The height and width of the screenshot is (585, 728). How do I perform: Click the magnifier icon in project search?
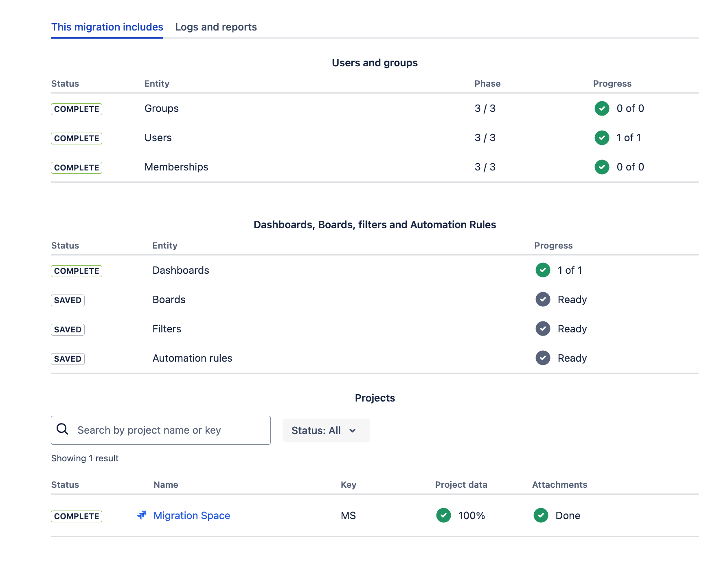62,429
